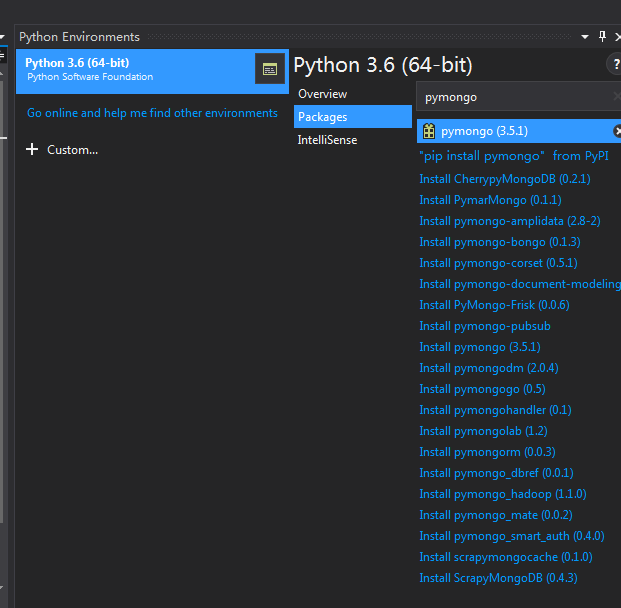The height and width of the screenshot is (608, 621).
Task: Click the pymongo package icon
Action: click(429, 131)
